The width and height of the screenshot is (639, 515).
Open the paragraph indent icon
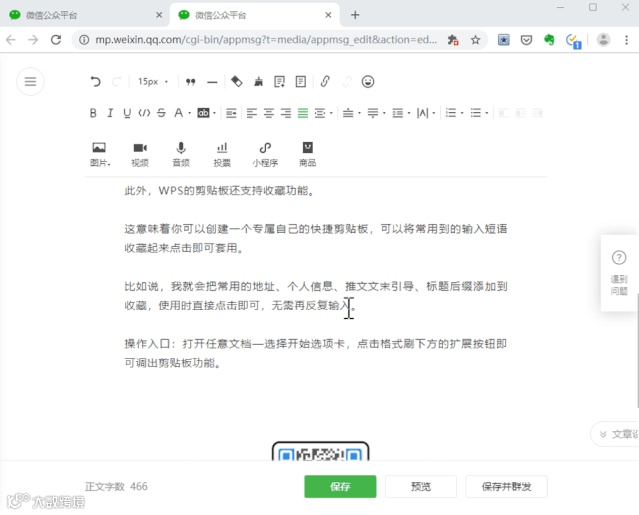tap(320, 113)
